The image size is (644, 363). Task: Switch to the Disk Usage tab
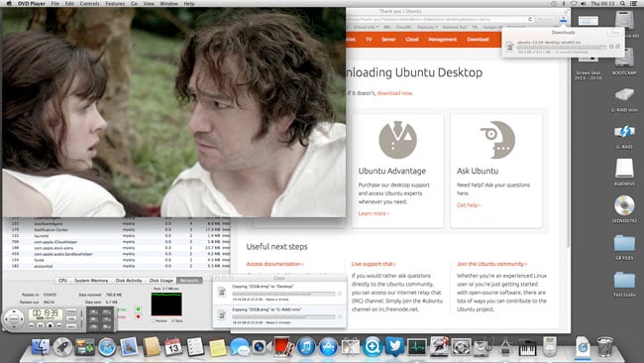[161, 281]
